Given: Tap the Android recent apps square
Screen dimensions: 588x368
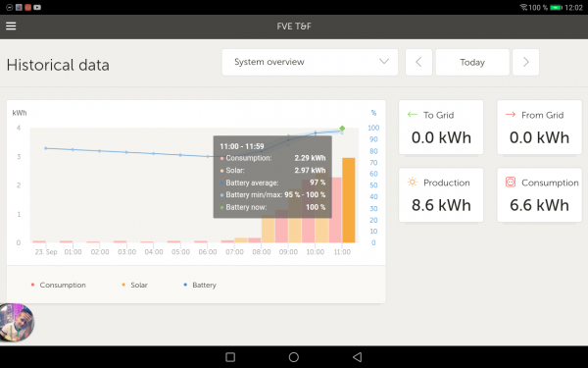Looking at the screenshot, I should click(x=230, y=357).
